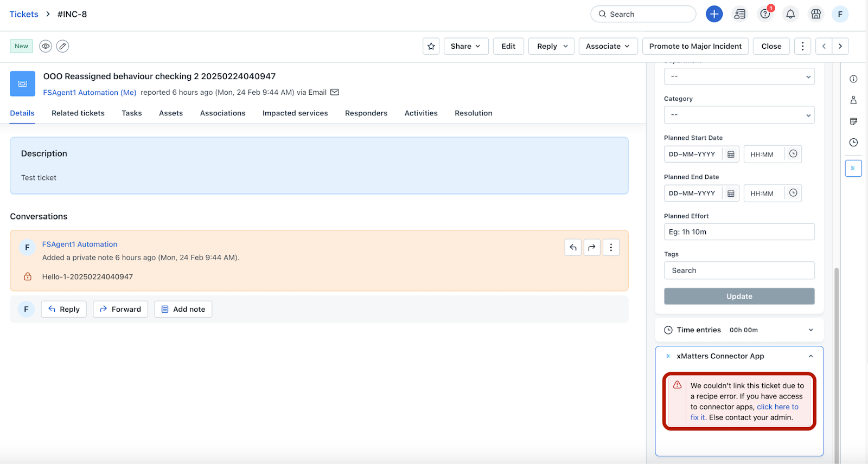Click the pencil edit icon beside New status
The width and height of the screenshot is (868, 464).
(x=63, y=46)
